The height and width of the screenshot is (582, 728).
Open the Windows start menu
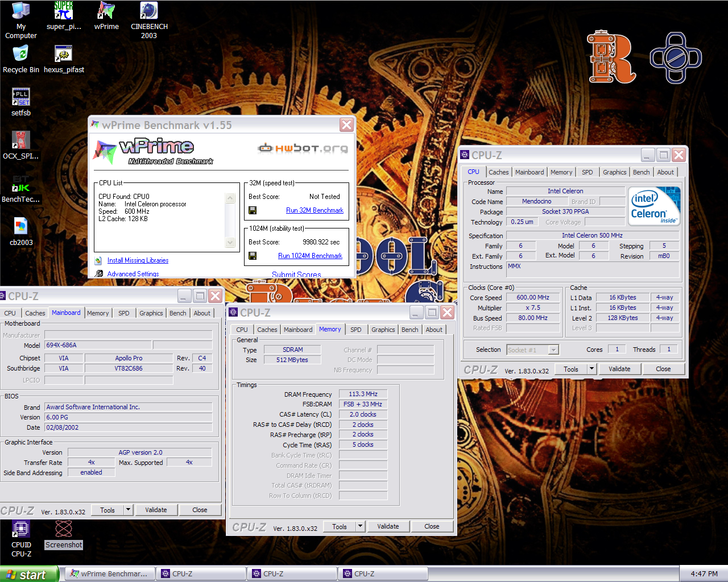point(29,574)
